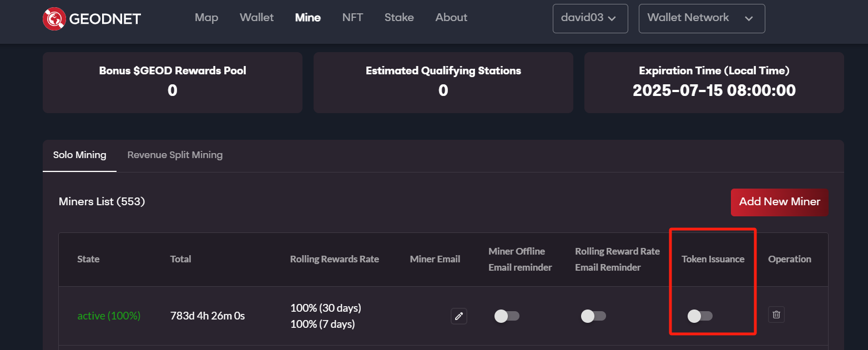
Task: Expand the Wallet Network dropdown
Action: [702, 18]
